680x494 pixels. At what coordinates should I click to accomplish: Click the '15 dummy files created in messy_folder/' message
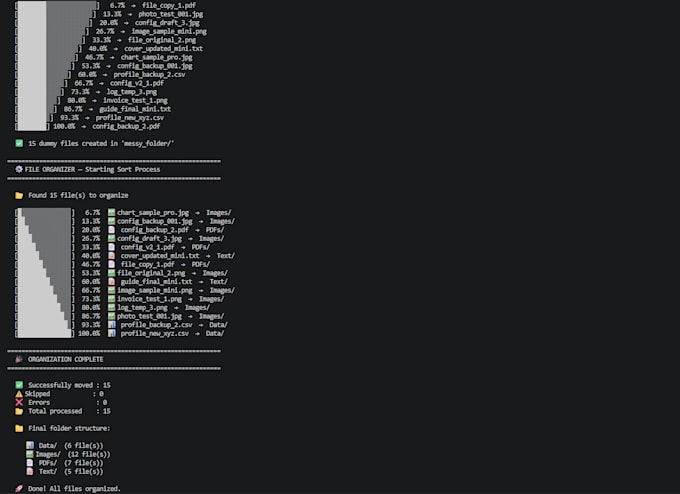click(101, 144)
